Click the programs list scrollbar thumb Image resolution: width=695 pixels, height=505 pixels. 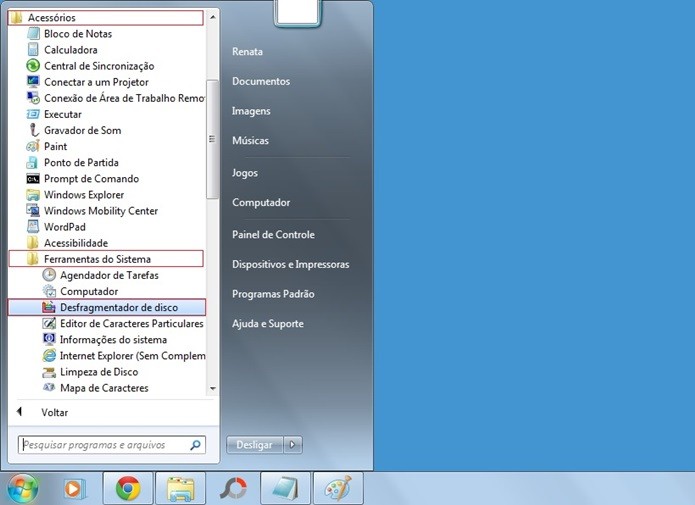coord(212,139)
